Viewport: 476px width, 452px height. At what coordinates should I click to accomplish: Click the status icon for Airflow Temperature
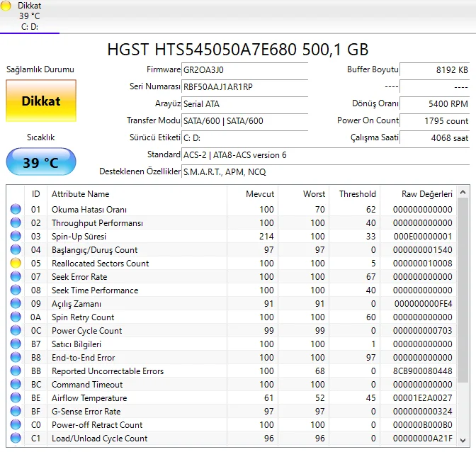click(16, 398)
